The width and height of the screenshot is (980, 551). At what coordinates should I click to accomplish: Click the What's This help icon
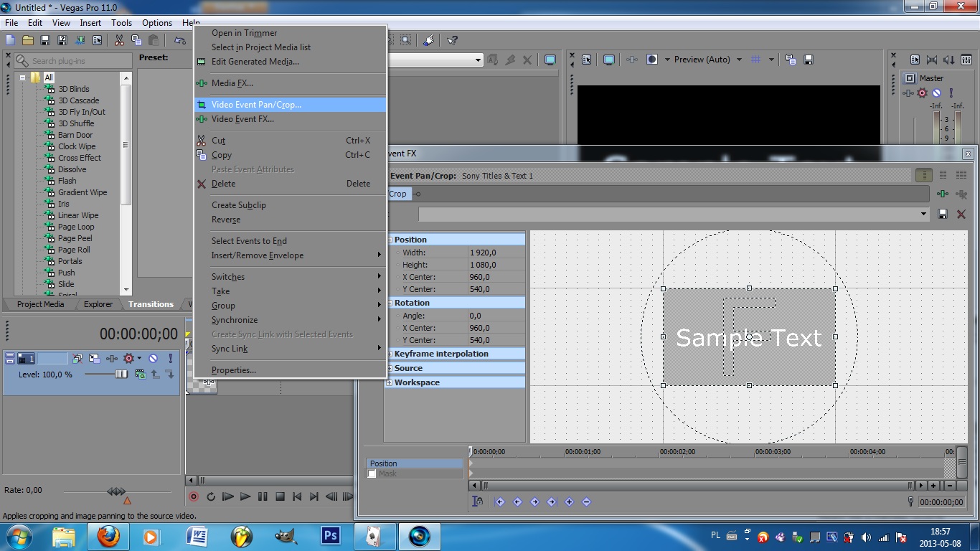pyautogui.click(x=453, y=41)
